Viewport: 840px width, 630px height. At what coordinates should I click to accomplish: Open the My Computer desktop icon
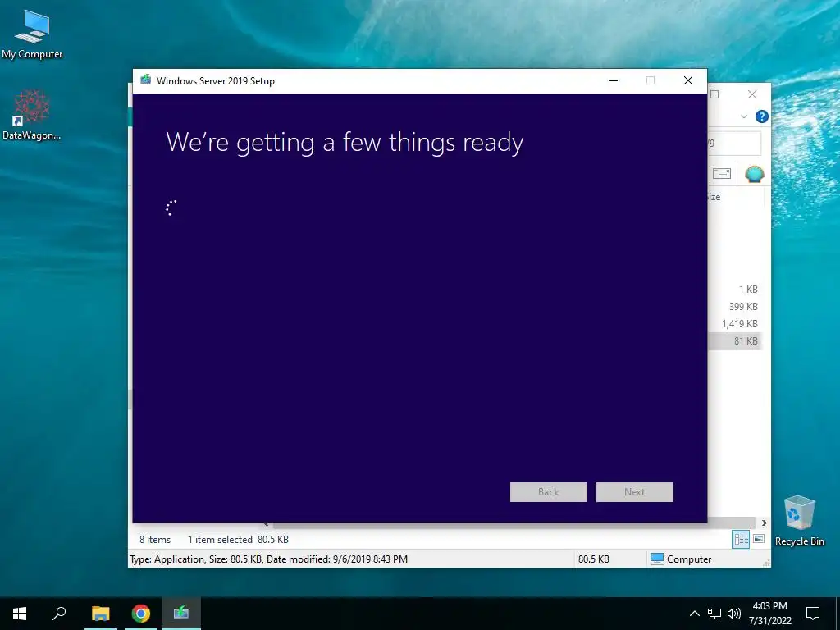[x=32, y=34]
